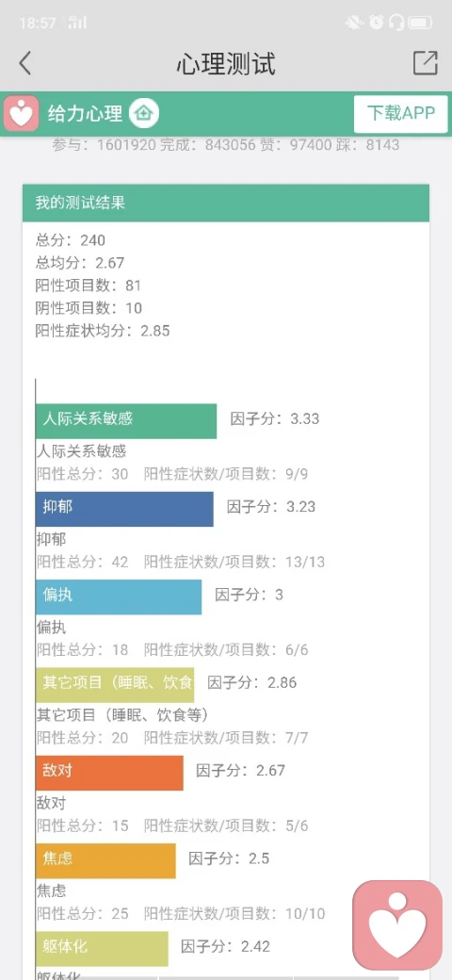Tap the back arrow icon
Viewport: 452px width, 980px height.
[25, 63]
